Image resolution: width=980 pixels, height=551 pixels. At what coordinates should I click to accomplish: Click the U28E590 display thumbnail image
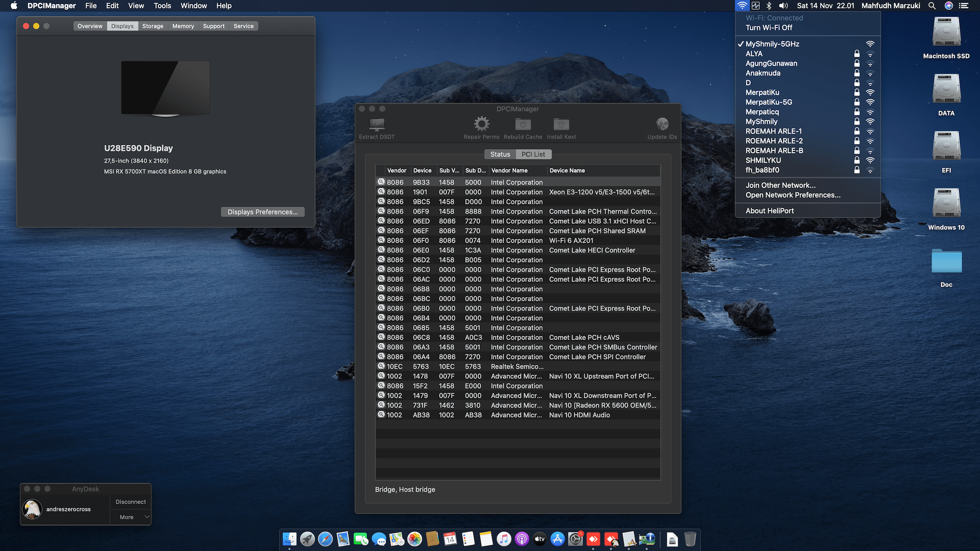tap(165, 89)
